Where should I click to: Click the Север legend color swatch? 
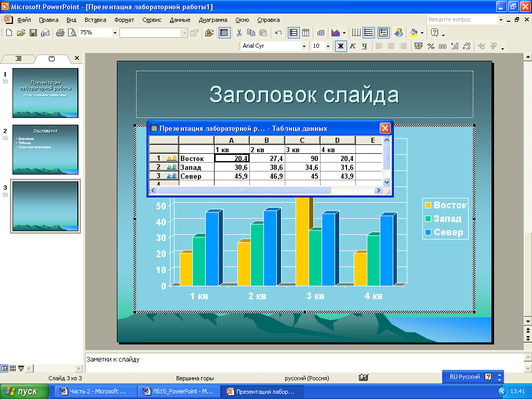[428, 232]
